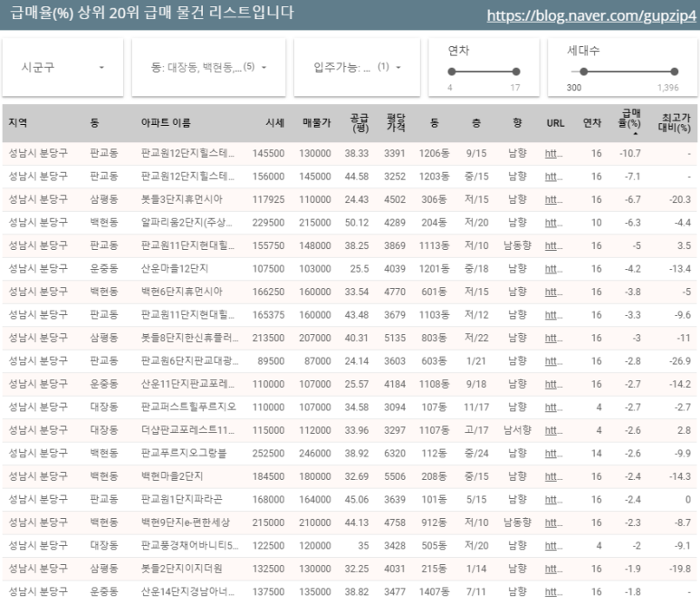The height and width of the screenshot is (604, 700).
Task: Click the URL column header
Action: click(555, 123)
